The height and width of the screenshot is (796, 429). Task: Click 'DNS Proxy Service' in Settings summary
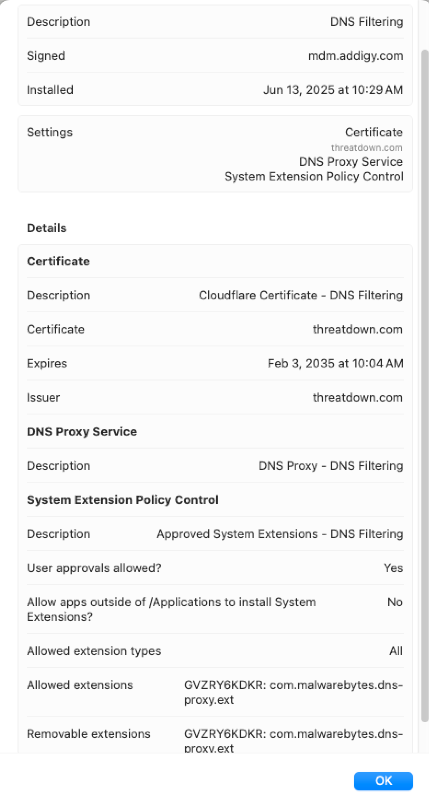[351, 162]
